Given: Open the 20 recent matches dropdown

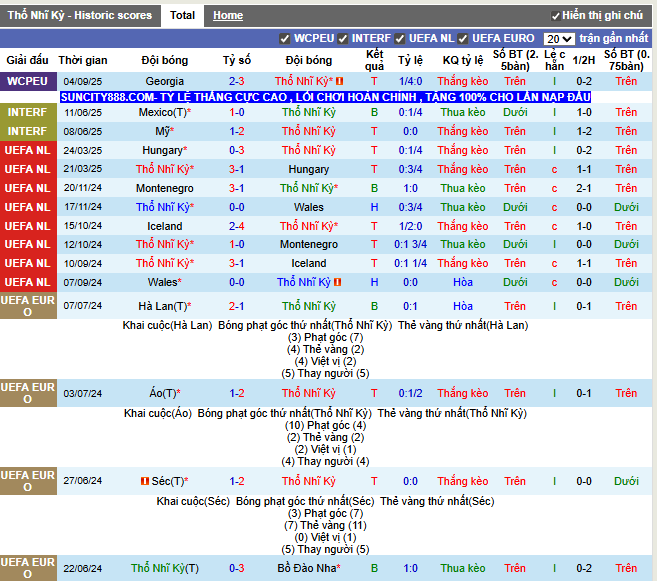Looking at the screenshot, I should (x=559, y=39).
